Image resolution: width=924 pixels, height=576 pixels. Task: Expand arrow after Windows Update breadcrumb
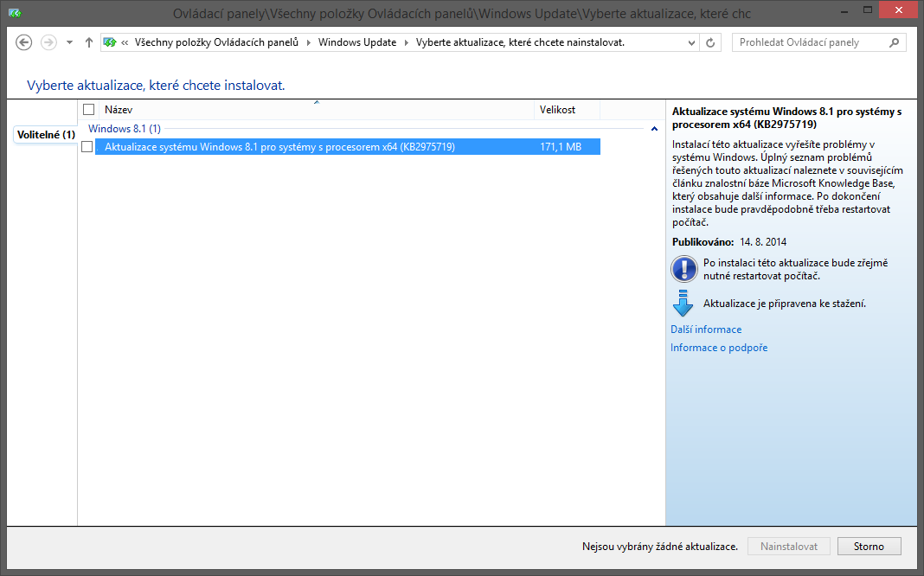tap(406, 43)
